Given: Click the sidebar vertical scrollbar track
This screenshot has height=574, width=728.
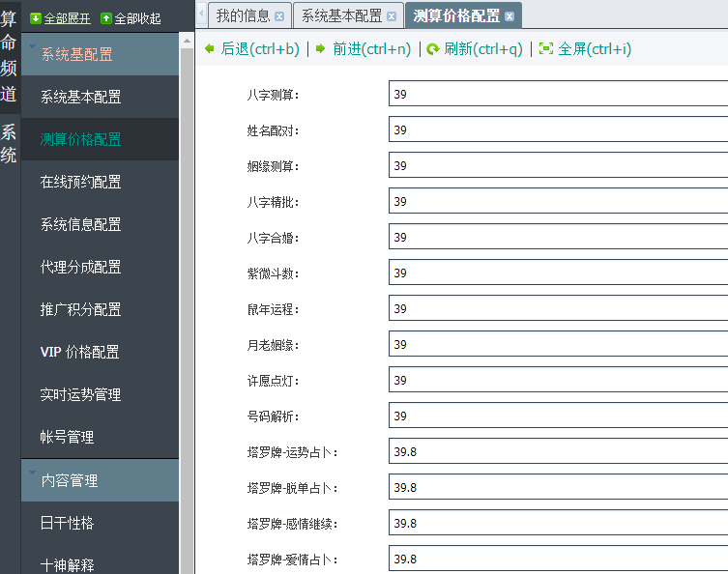Looking at the screenshot, I should coord(187,311).
